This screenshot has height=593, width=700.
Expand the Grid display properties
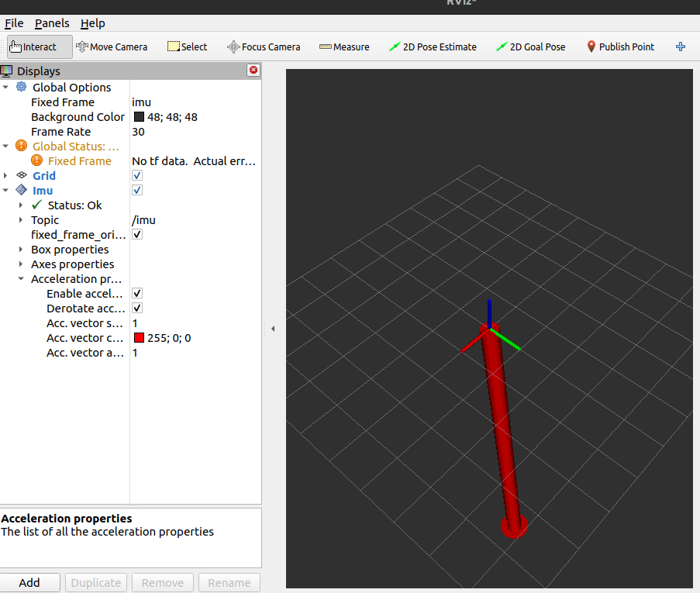click(5, 175)
